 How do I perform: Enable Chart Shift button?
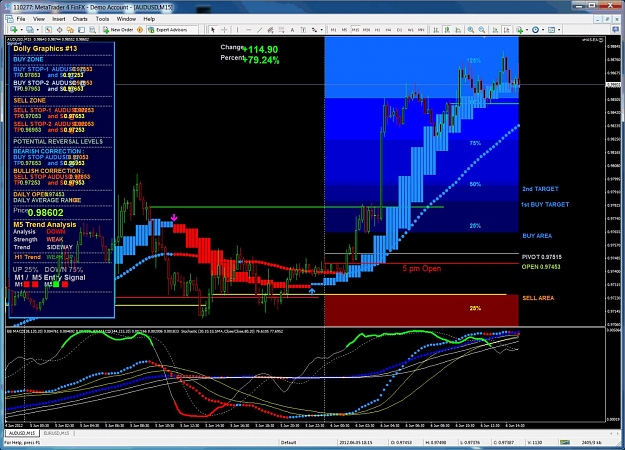pyautogui.click(x=506, y=29)
